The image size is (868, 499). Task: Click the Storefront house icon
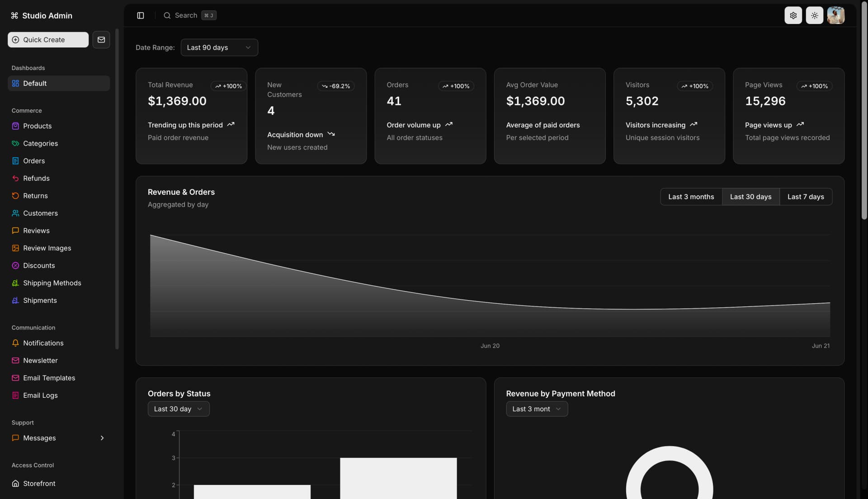click(x=15, y=484)
